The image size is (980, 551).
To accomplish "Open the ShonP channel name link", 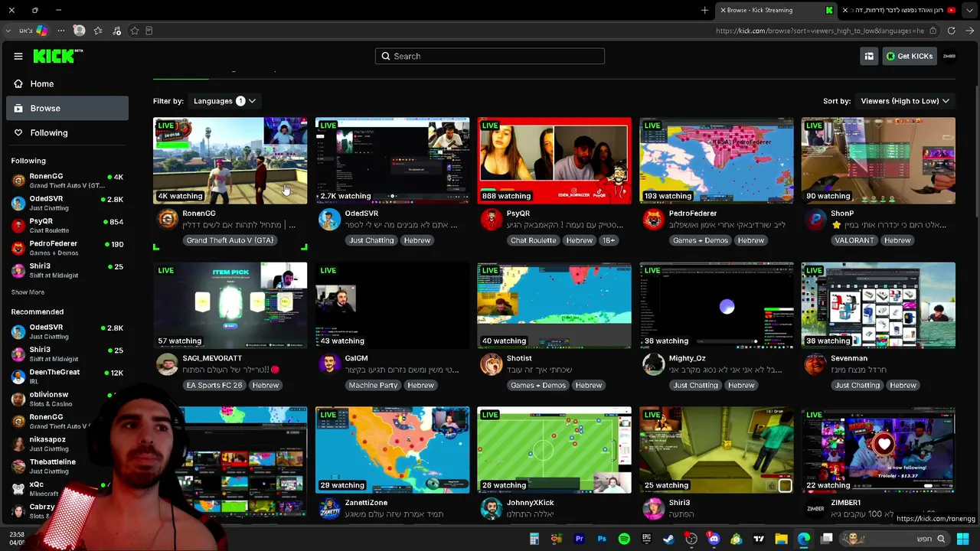I will click(842, 214).
